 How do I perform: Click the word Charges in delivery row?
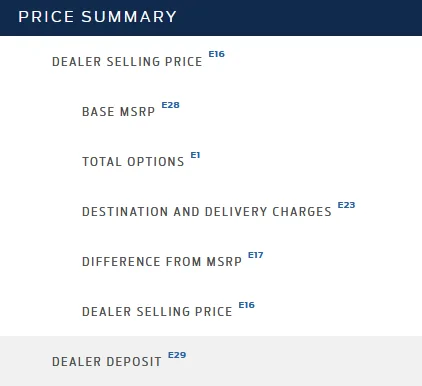(x=302, y=212)
